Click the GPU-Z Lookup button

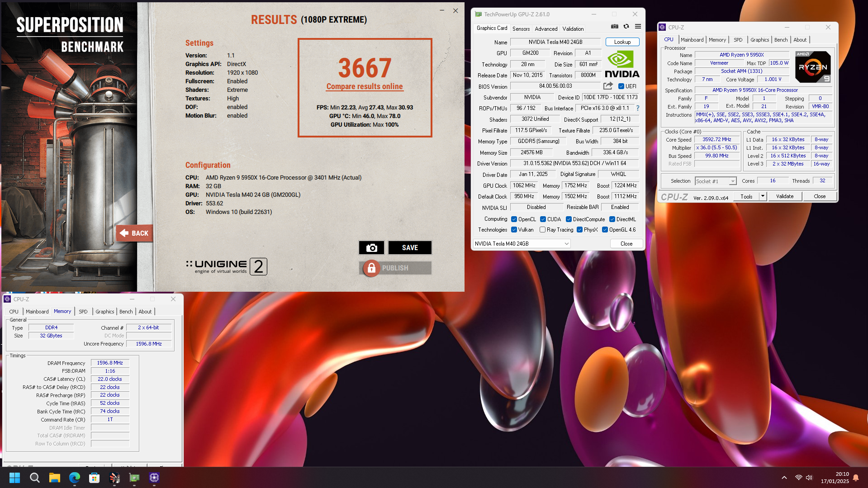622,42
